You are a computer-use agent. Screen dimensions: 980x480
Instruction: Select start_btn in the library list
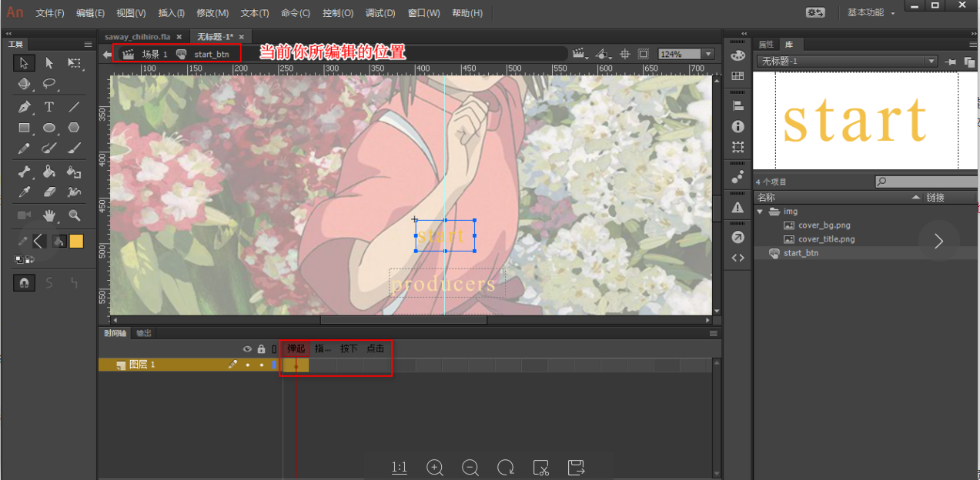(801, 253)
